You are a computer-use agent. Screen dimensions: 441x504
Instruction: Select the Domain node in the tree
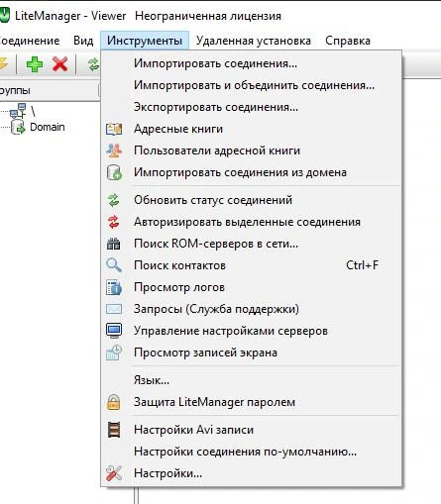(x=48, y=127)
